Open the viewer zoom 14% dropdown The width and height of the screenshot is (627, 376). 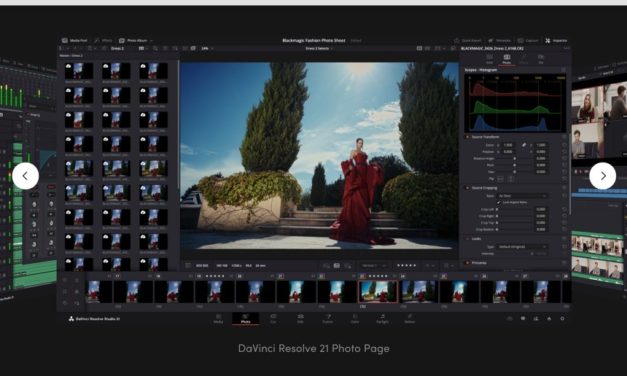point(207,48)
